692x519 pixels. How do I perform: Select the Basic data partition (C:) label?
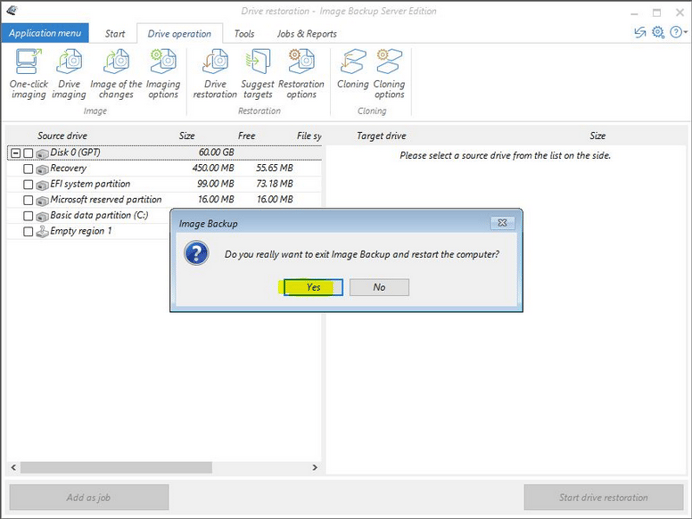click(99, 215)
